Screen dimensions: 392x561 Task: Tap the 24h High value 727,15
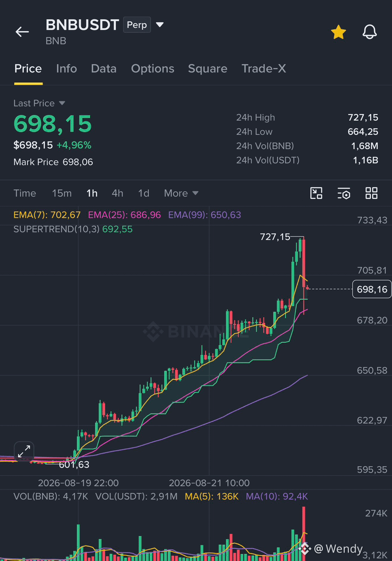click(363, 117)
